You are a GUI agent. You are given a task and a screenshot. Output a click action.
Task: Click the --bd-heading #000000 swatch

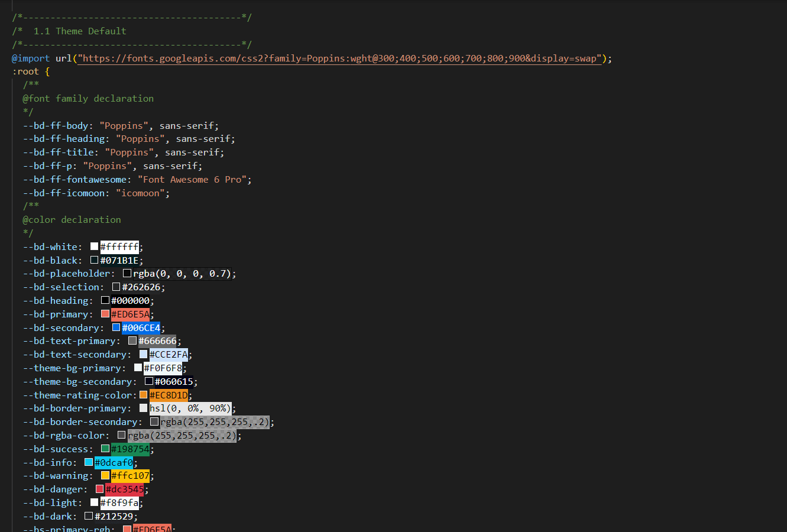click(x=105, y=300)
